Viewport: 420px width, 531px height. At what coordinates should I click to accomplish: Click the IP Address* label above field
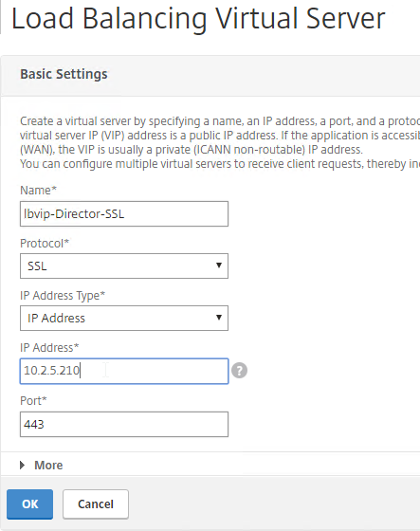(x=49, y=347)
